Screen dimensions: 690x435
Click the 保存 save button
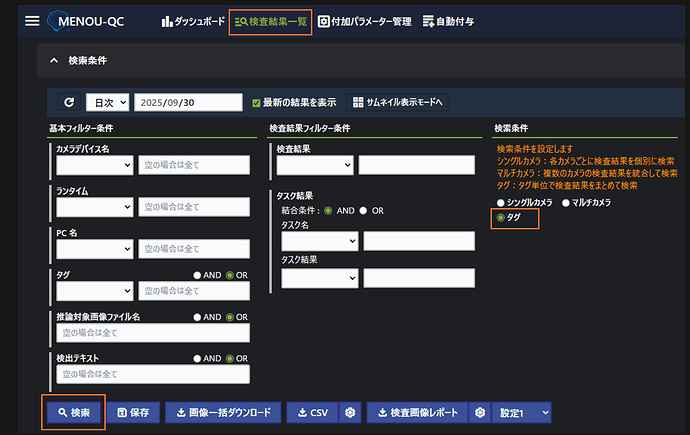pos(133,413)
